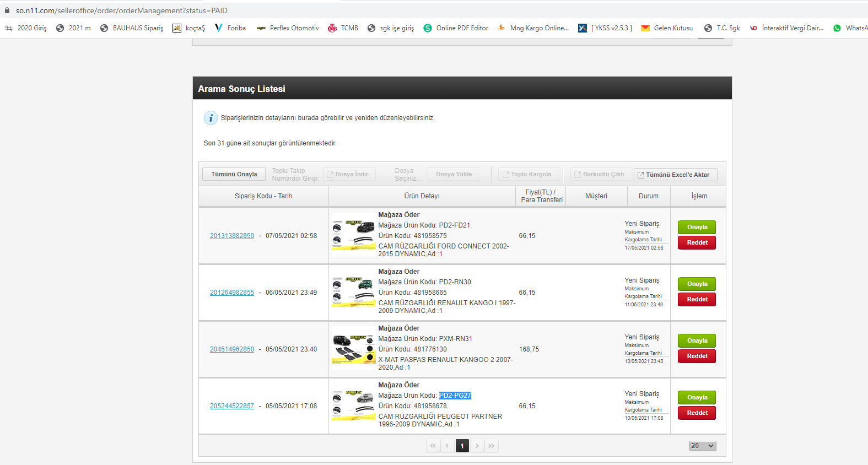Open order link 205244522857

(x=231, y=406)
